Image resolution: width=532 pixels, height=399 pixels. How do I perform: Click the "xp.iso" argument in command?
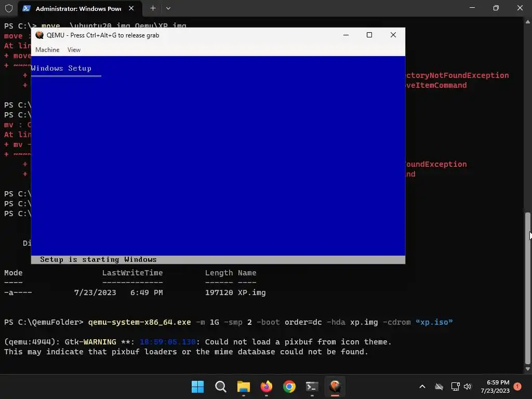tap(434, 322)
